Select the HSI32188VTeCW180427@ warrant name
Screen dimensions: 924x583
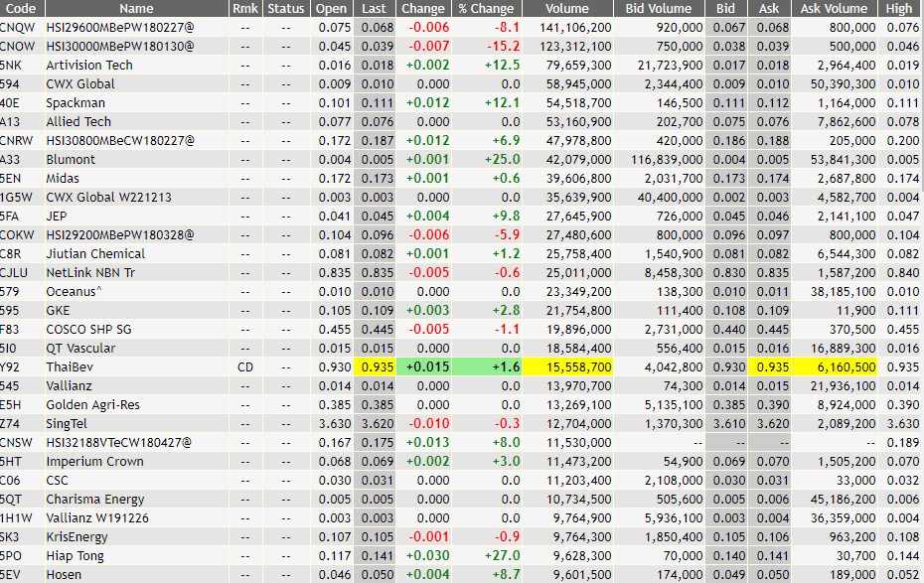pyautogui.click(x=119, y=442)
